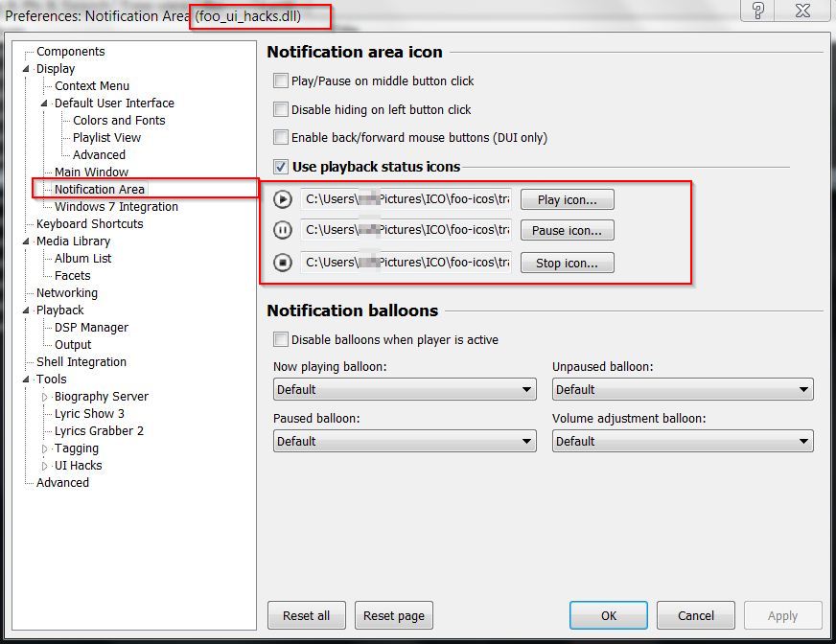The width and height of the screenshot is (836, 644).
Task: Click the Pause icon... browse button
Action: (x=568, y=230)
